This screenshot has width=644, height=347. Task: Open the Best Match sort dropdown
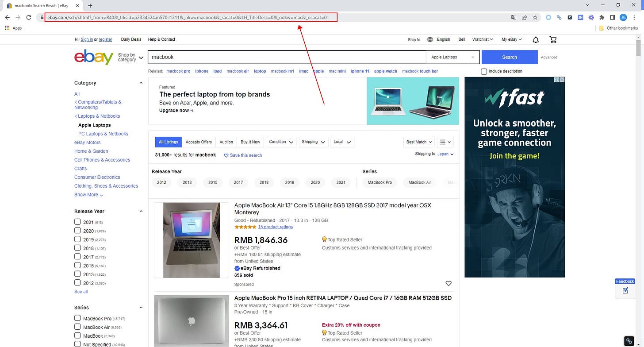click(419, 142)
